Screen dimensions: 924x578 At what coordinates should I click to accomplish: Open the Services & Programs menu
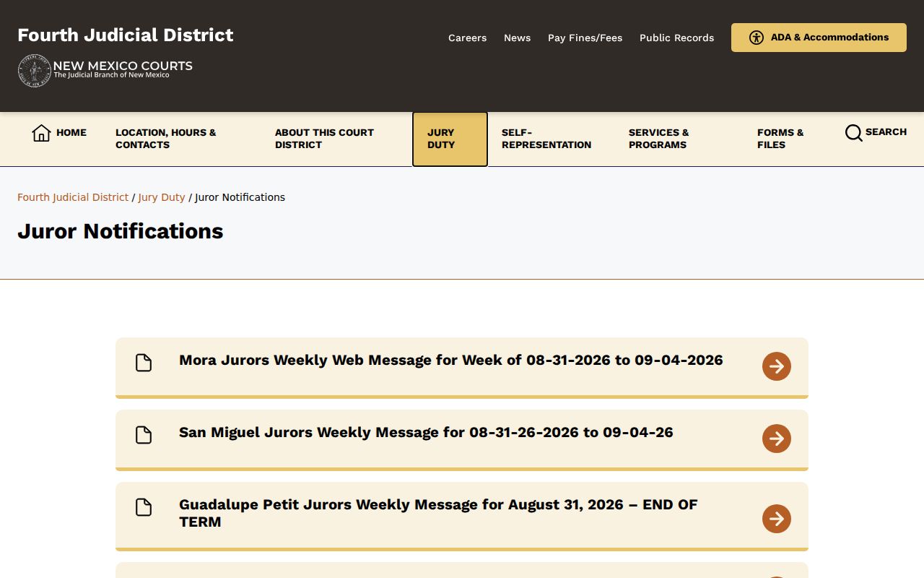[x=659, y=139]
